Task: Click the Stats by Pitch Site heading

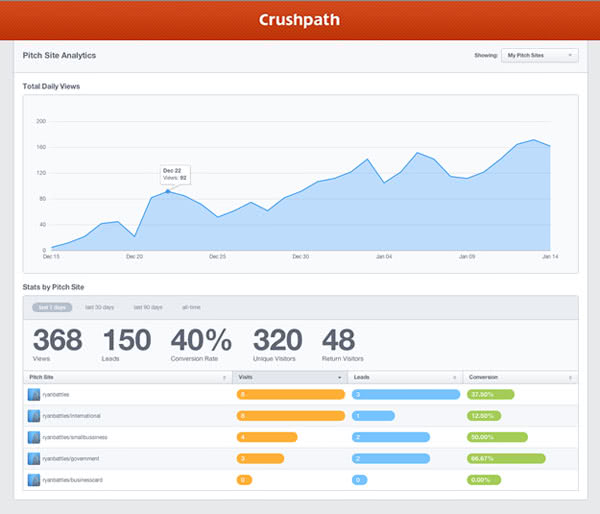Action: 53,287
